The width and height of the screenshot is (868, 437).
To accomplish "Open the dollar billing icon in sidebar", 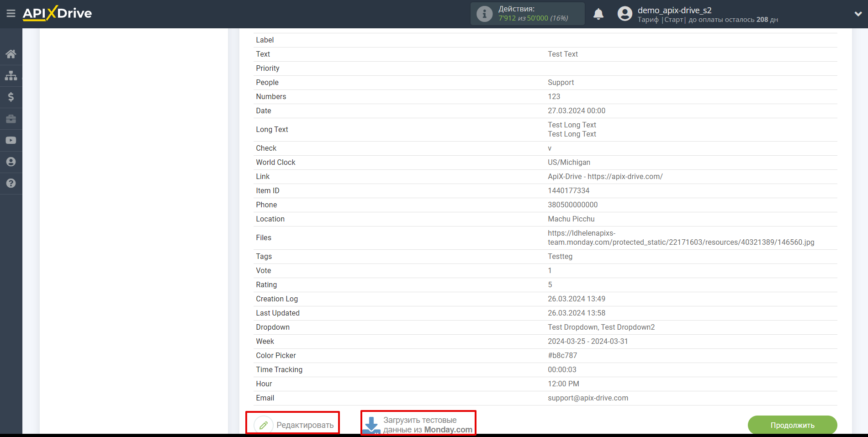I will pos(11,97).
